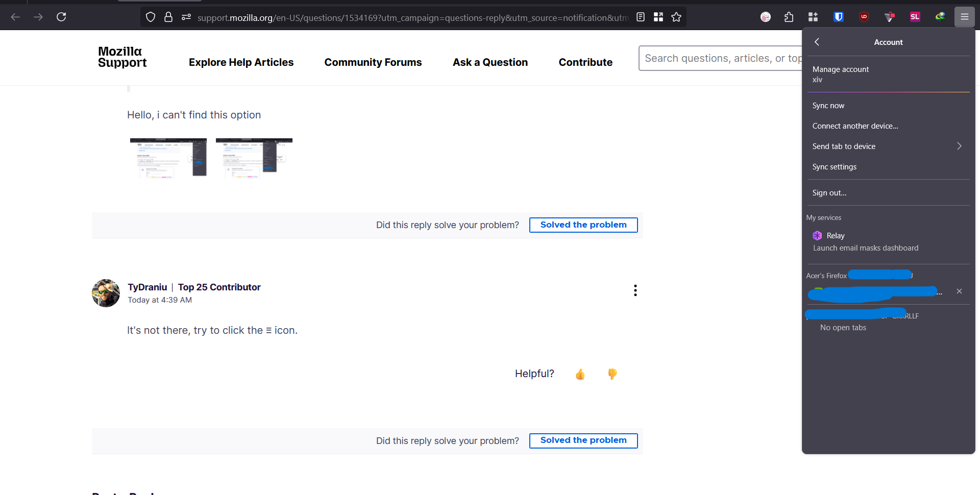Choose Connect another device
The height and width of the screenshot is (495, 980).
coord(889,126)
